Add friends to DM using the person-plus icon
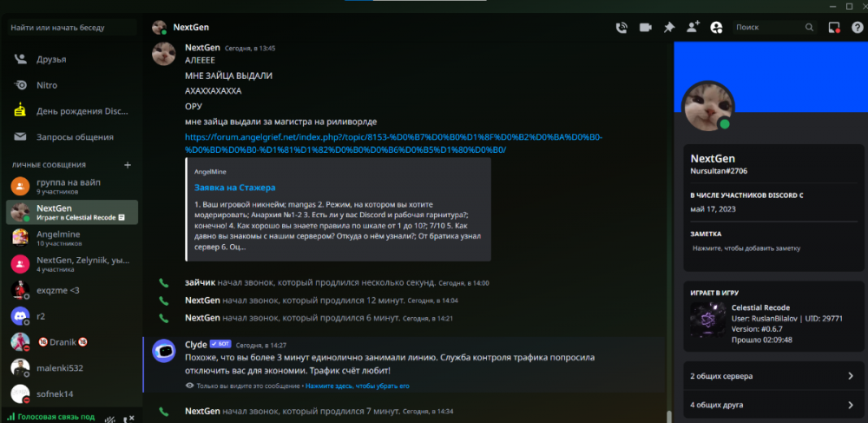This screenshot has width=868, height=423. tap(693, 27)
